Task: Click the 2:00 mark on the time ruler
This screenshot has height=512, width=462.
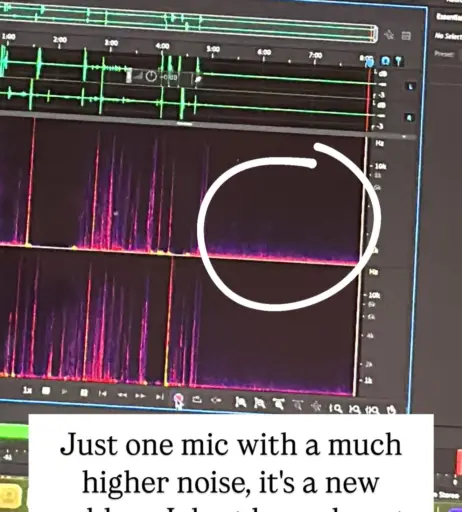Action: (x=60, y=40)
